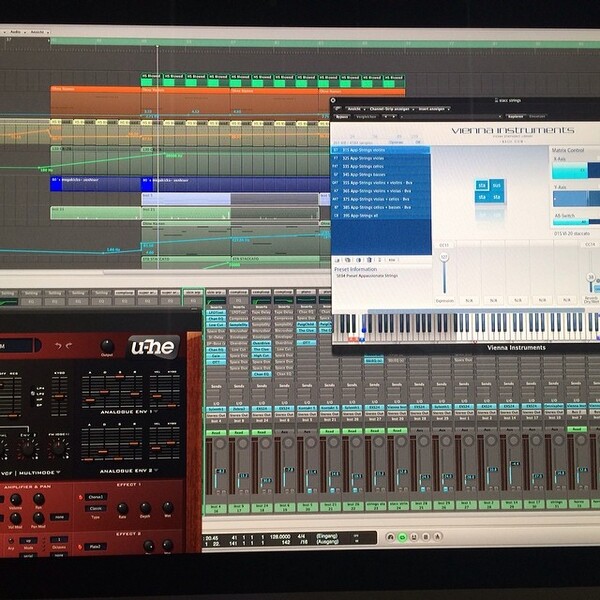Click the undo arrow in the u-he synth
Screen dimensions: 600x600
tap(58, 346)
